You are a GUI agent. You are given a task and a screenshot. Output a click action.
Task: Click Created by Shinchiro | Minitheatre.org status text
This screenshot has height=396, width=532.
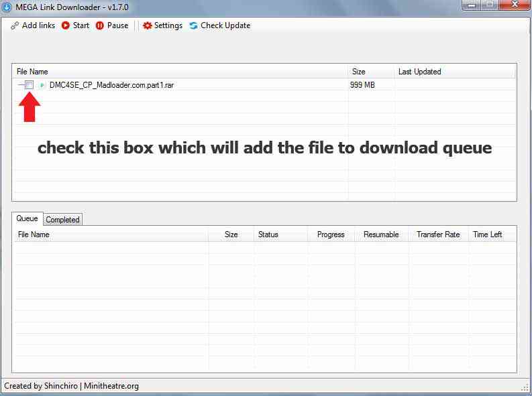coord(71,386)
